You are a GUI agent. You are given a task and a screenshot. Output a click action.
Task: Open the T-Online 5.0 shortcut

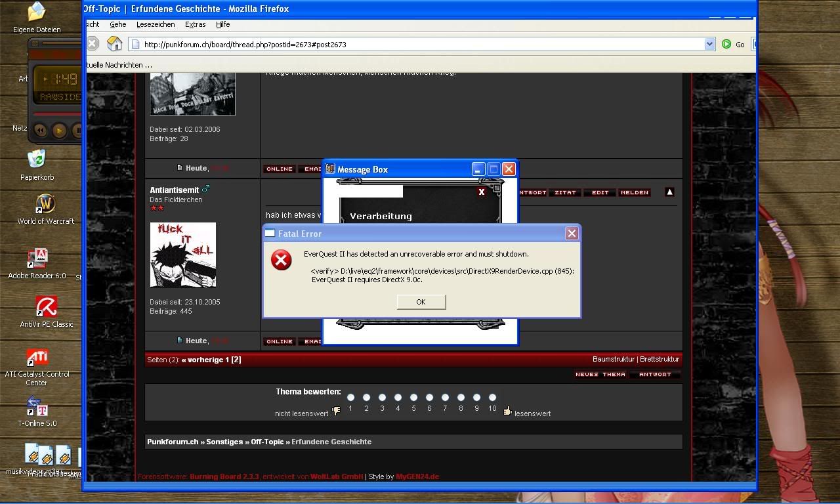[37, 407]
